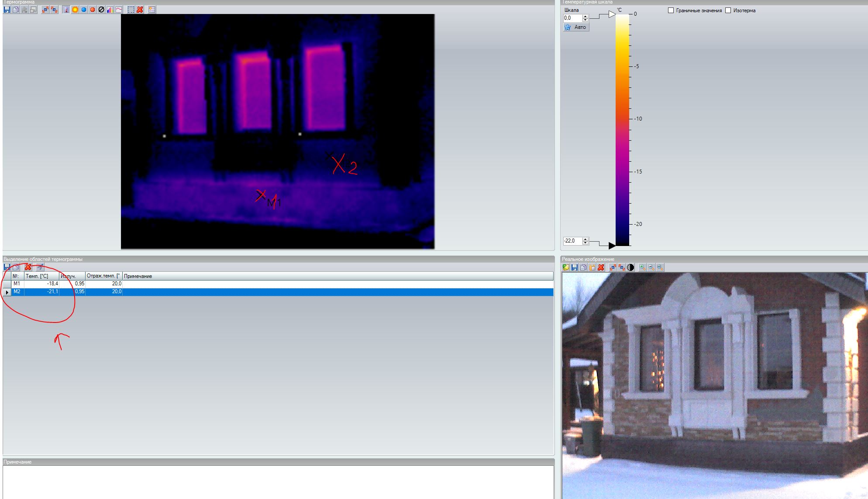Screen dimensions: 868x499
Task: Click the thermometer measurement point tool
Action: 66,10
